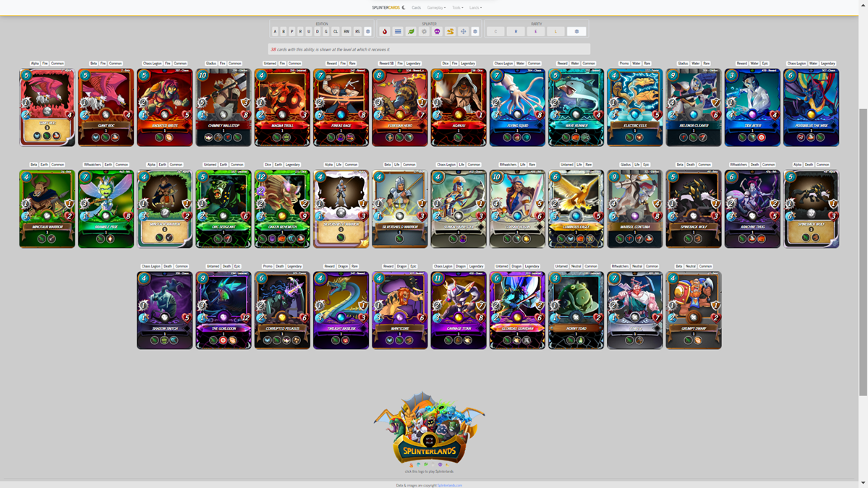Open the Manticore card
The image size is (868, 488).
click(x=400, y=309)
